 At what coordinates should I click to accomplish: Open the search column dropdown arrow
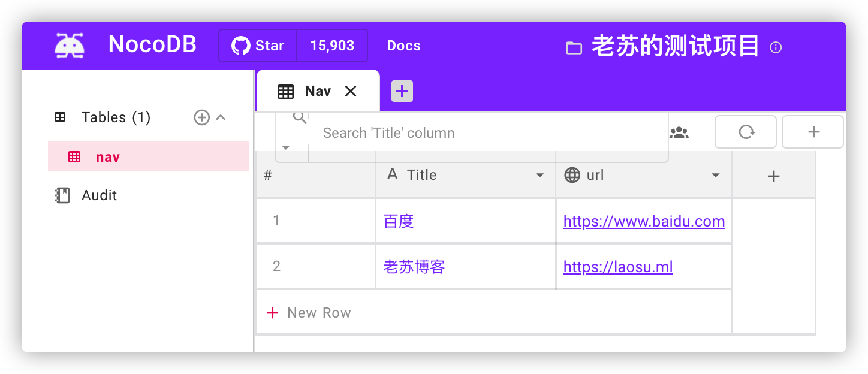[286, 147]
